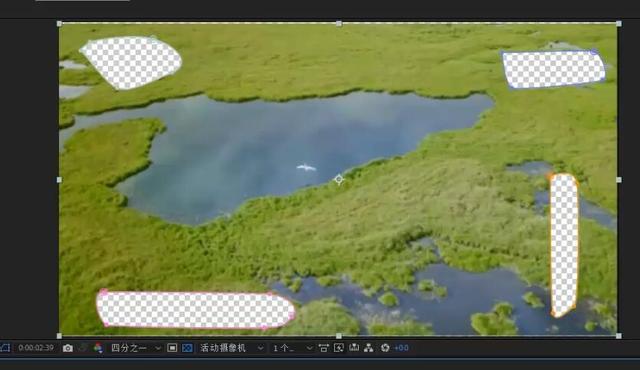The image size is (640, 370).
Task: Open the 活动摄像机 camera view dropdown
Action: pos(231,348)
